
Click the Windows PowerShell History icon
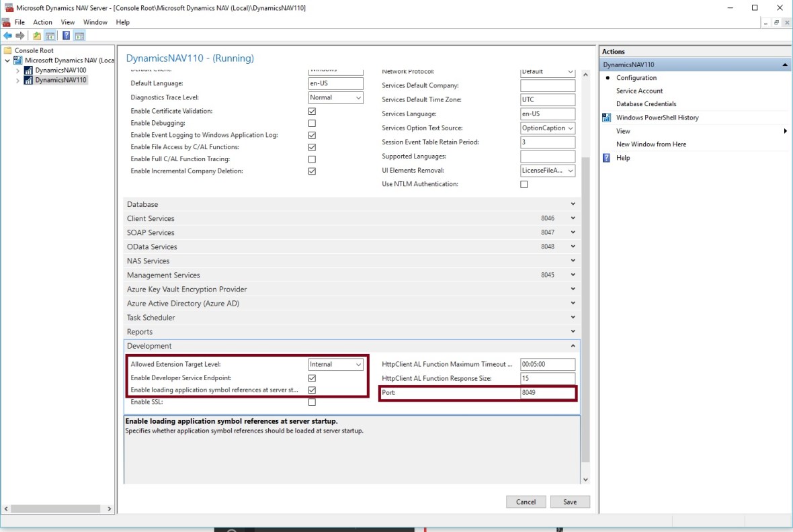(x=607, y=118)
